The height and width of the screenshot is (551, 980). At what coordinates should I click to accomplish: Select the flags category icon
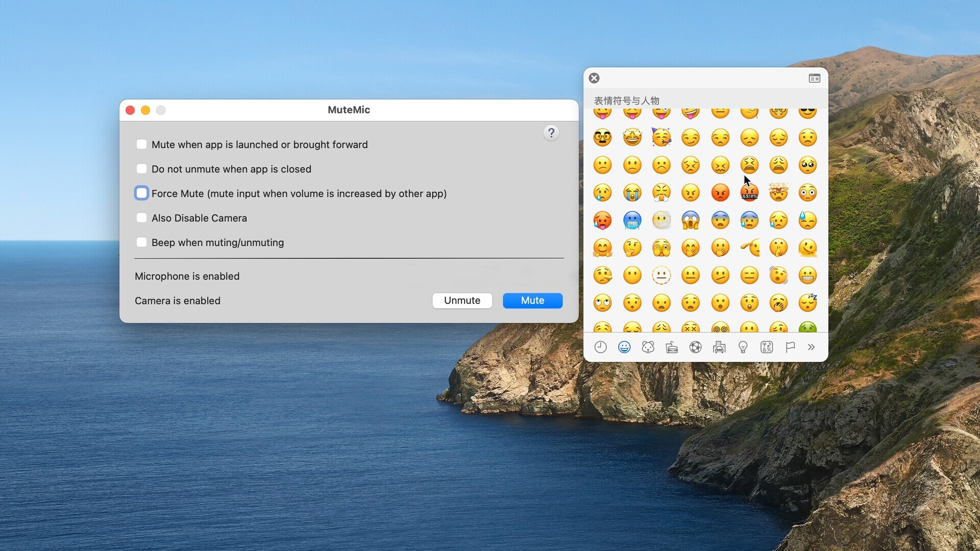pyautogui.click(x=790, y=346)
